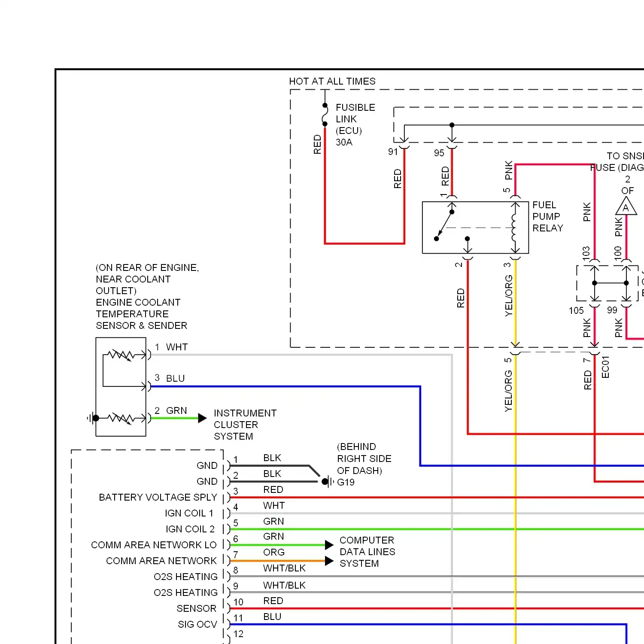Click the fuel pump relay coil symbol
The image size is (644, 644).
pyautogui.click(x=515, y=228)
